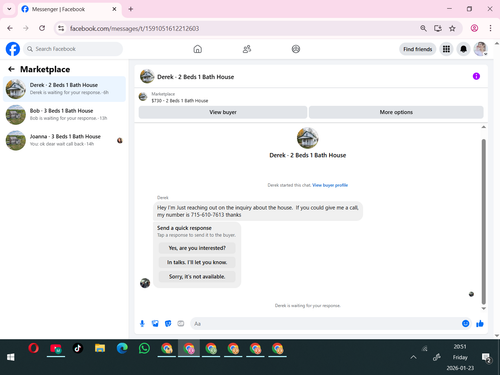Send quick response 'Sorry, it's not available.'
Viewport: 500px width, 375px height.
pos(197,277)
